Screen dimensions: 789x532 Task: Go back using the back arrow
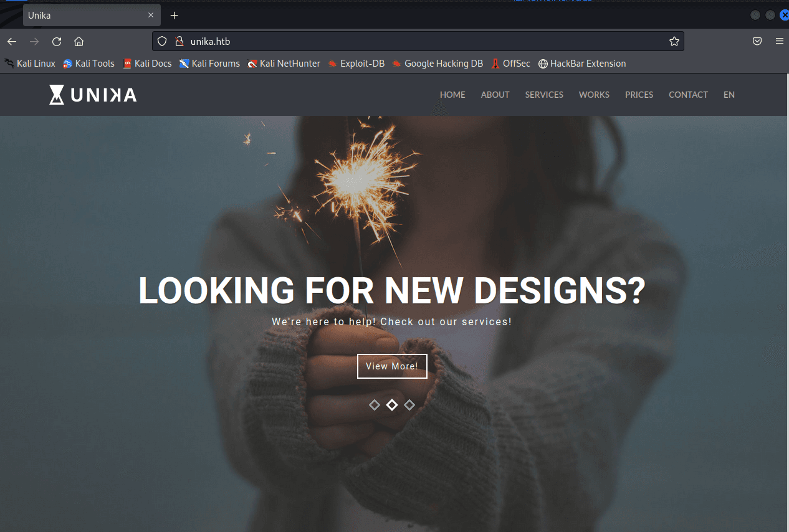point(12,42)
